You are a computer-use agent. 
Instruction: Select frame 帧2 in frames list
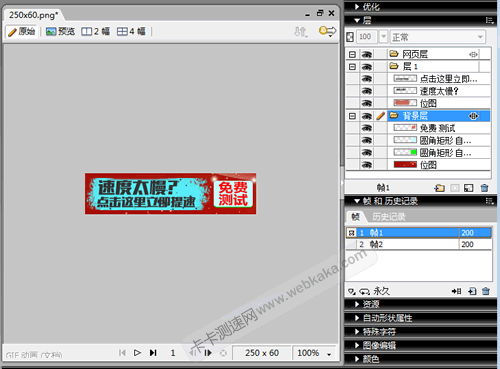coord(419,244)
